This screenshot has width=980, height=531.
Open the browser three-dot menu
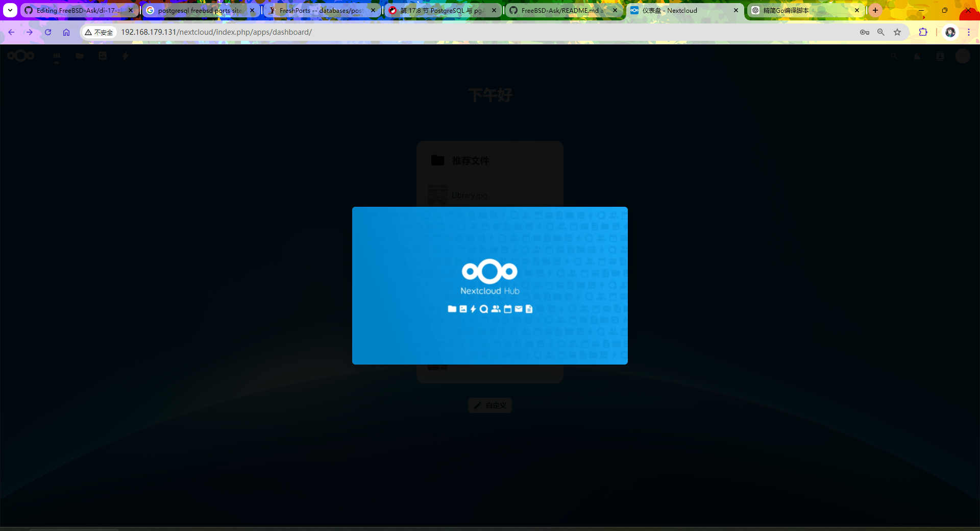[x=969, y=32]
